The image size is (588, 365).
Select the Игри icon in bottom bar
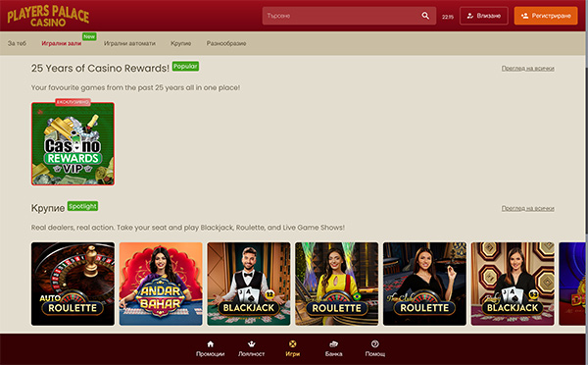point(292,344)
